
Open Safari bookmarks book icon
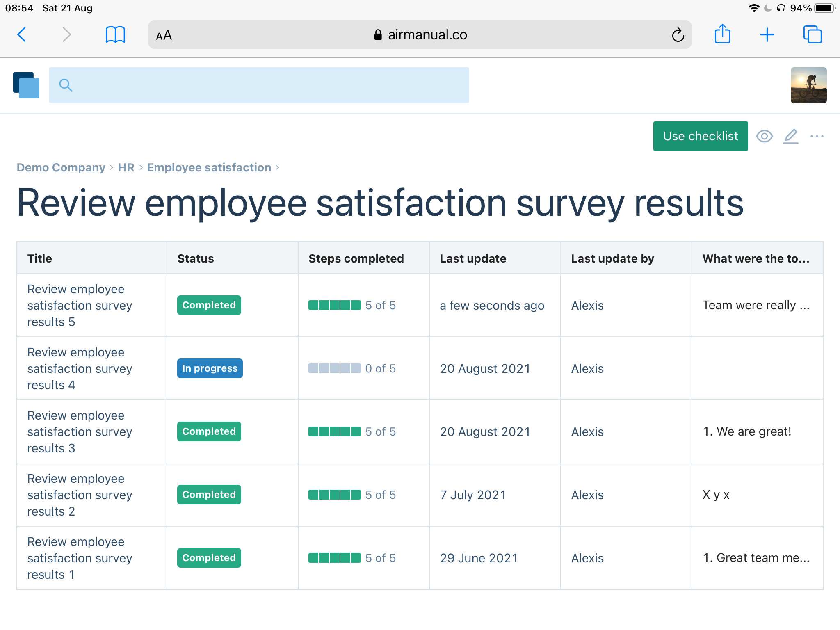click(x=115, y=34)
